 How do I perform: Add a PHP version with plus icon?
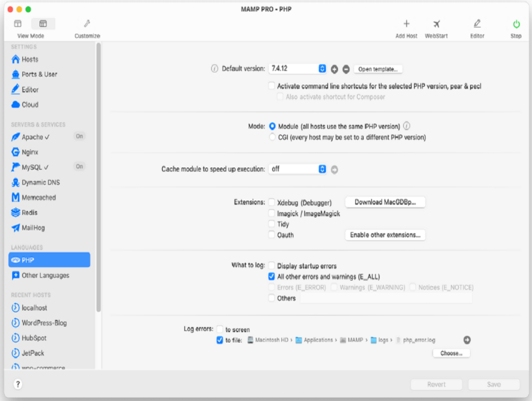334,69
